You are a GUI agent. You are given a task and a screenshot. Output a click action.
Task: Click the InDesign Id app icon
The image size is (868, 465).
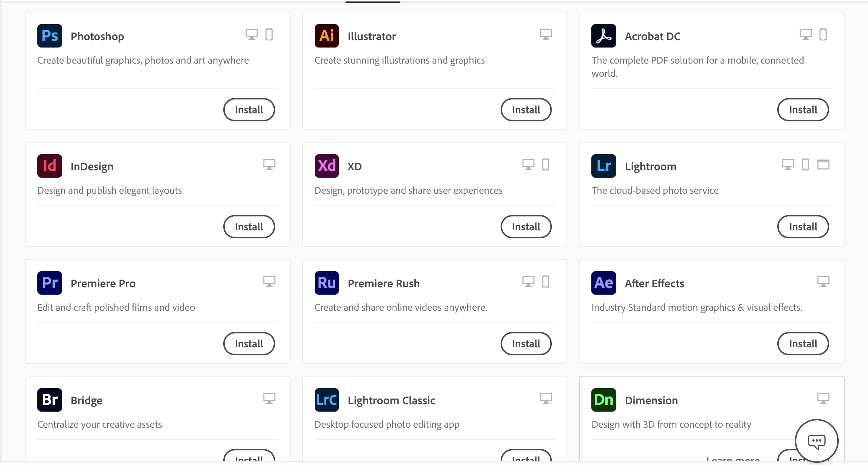(x=50, y=166)
